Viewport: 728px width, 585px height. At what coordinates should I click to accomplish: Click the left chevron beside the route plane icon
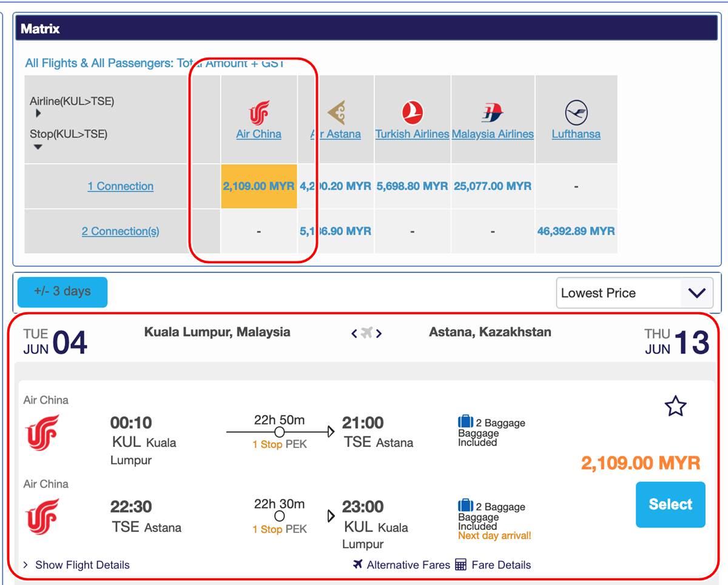click(x=354, y=333)
